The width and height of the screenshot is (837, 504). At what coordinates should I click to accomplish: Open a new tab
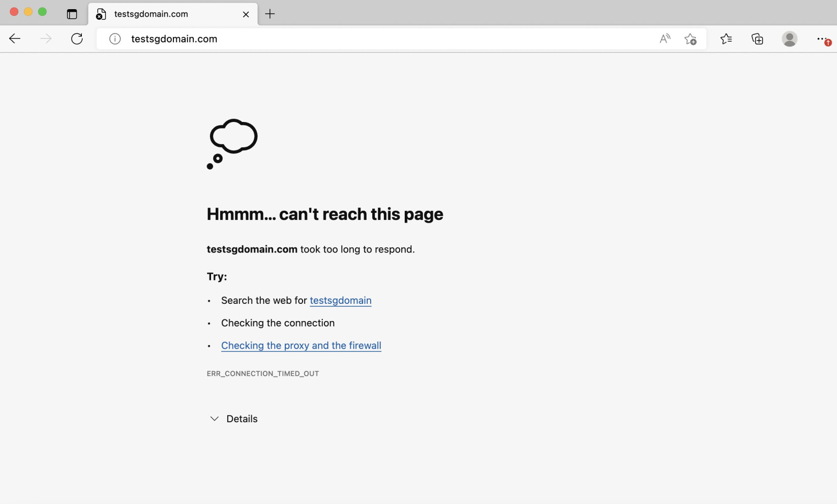(x=270, y=14)
